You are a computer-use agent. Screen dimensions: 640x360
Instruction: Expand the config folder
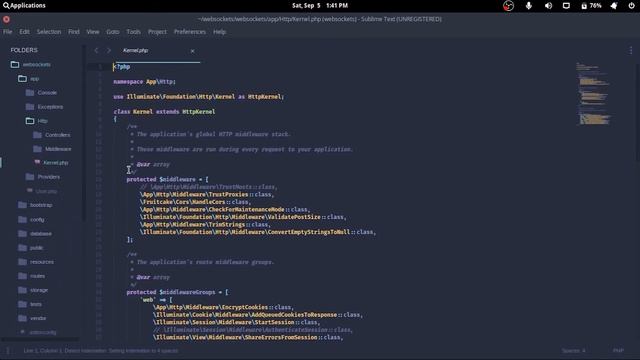pos(37,220)
